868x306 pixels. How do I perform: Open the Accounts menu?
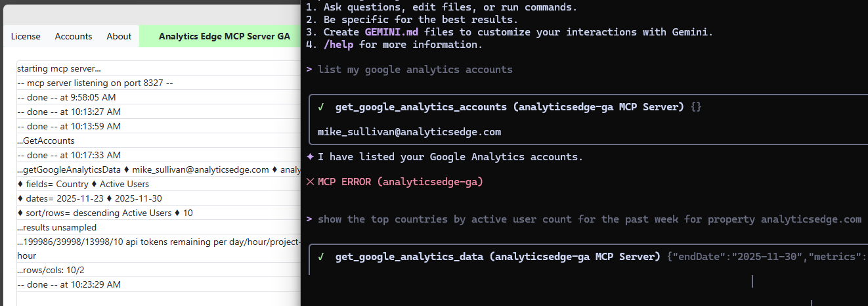tap(74, 36)
